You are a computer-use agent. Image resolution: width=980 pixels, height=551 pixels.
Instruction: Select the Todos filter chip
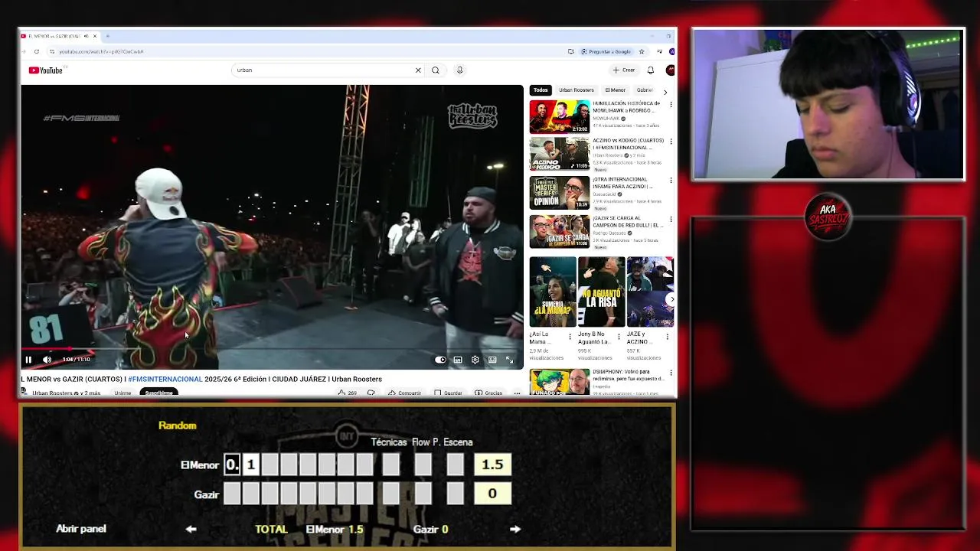coord(541,90)
